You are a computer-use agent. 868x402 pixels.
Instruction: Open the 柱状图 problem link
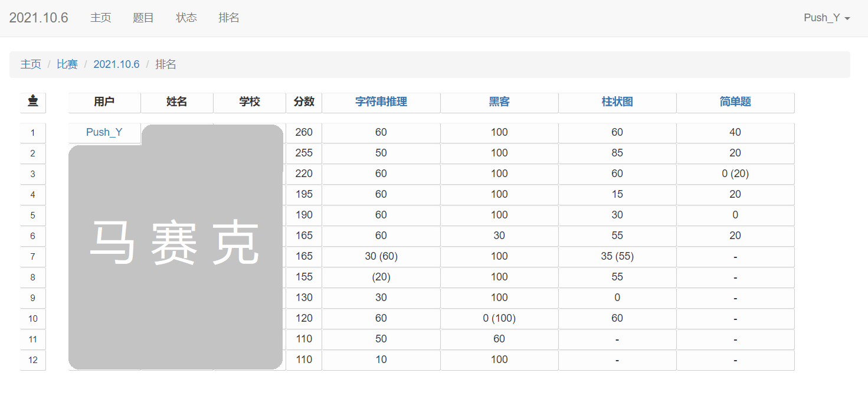click(x=617, y=102)
